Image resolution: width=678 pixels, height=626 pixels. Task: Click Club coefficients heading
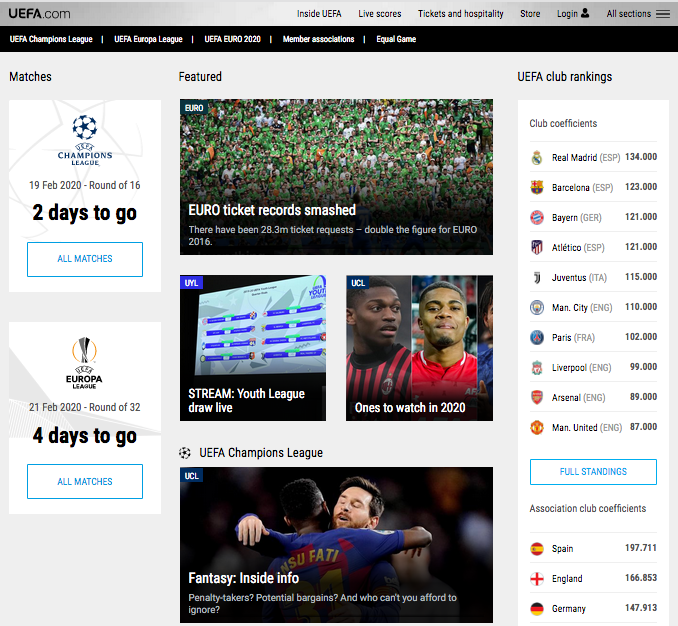pos(563,124)
